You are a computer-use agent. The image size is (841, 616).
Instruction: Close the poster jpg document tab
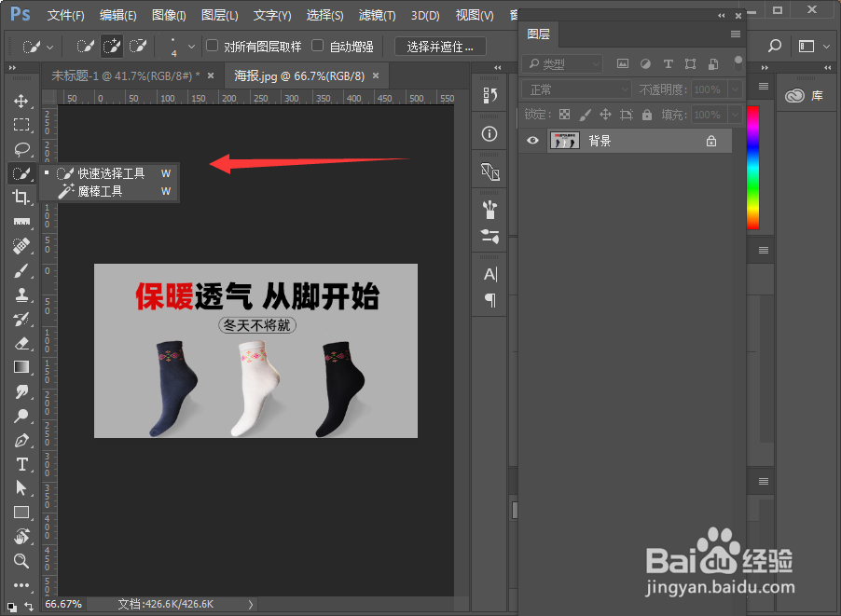tap(376, 75)
